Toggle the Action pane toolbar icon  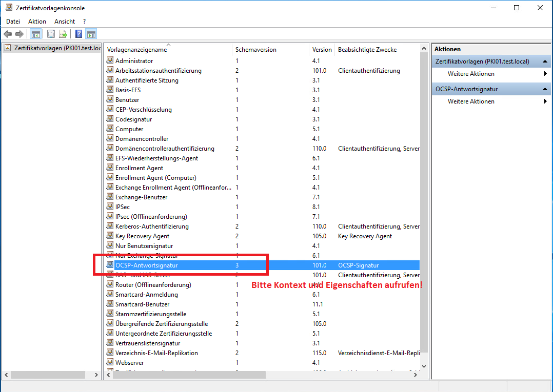(x=91, y=34)
